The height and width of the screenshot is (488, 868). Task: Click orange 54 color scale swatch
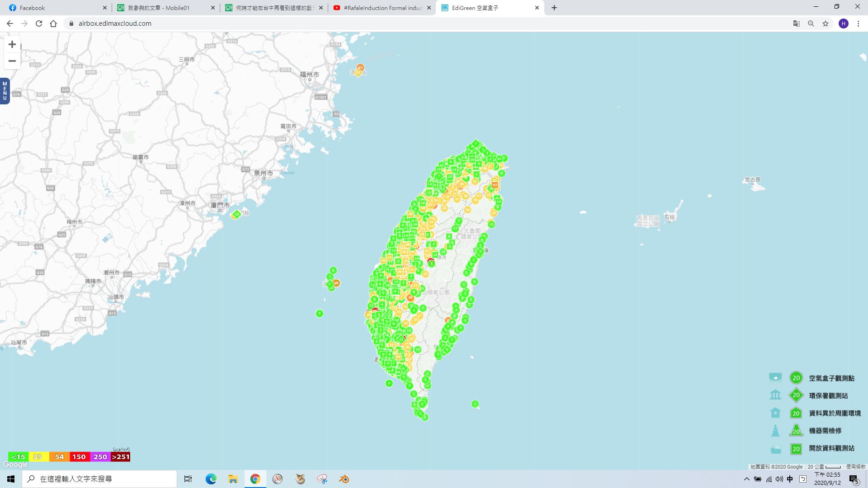pos(59,457)
